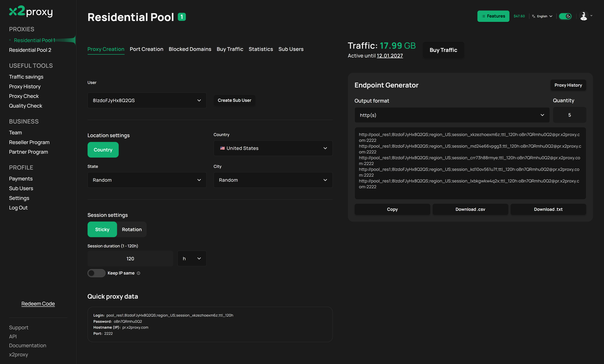Click the Quantity input field

[569, 115]
